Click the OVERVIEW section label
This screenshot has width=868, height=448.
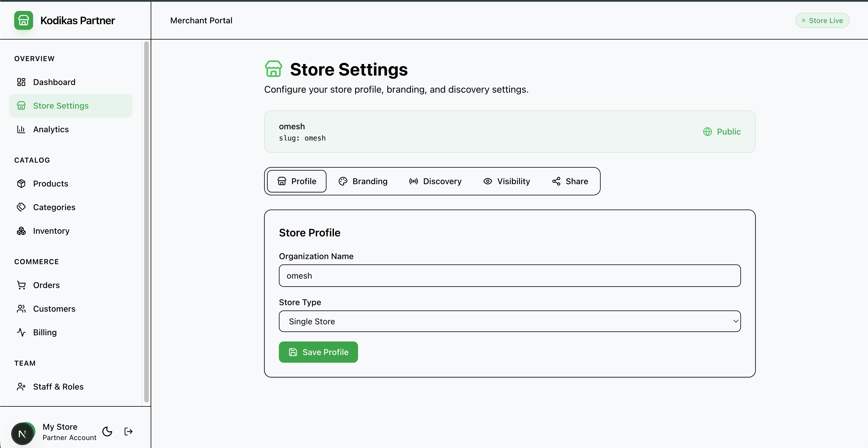(34, 58)
